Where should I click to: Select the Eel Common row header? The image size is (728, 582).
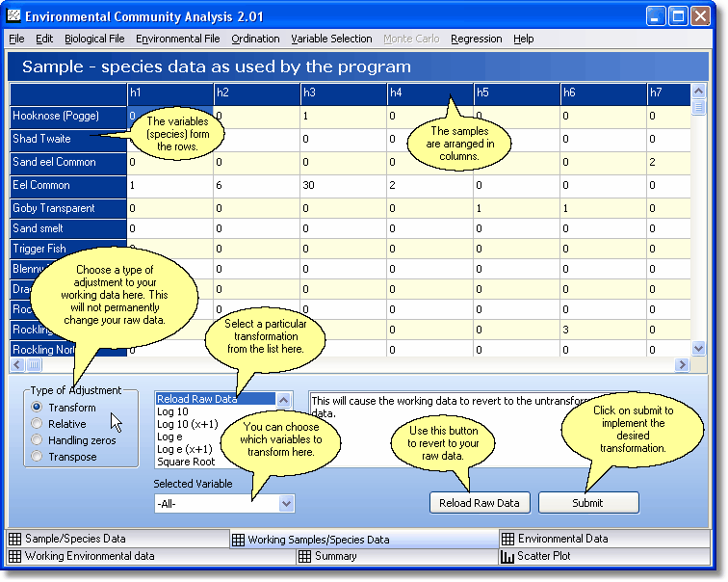click(68, 186)
